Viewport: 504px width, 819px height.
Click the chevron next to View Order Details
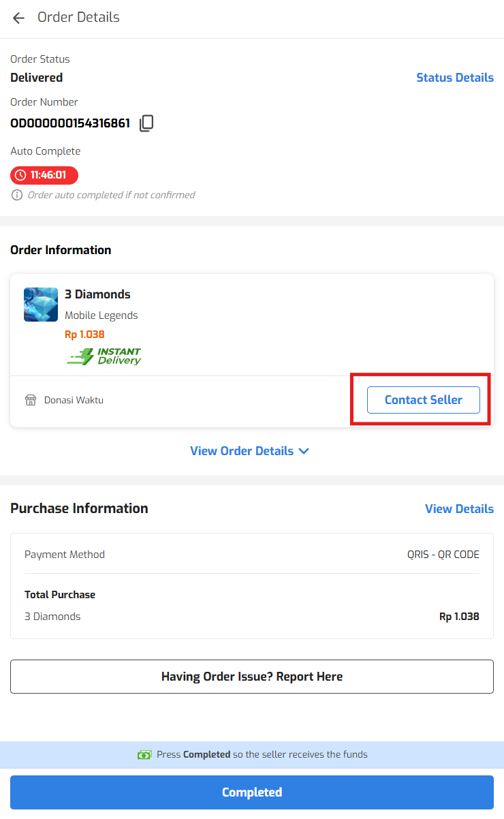click(x=304, y=451)
